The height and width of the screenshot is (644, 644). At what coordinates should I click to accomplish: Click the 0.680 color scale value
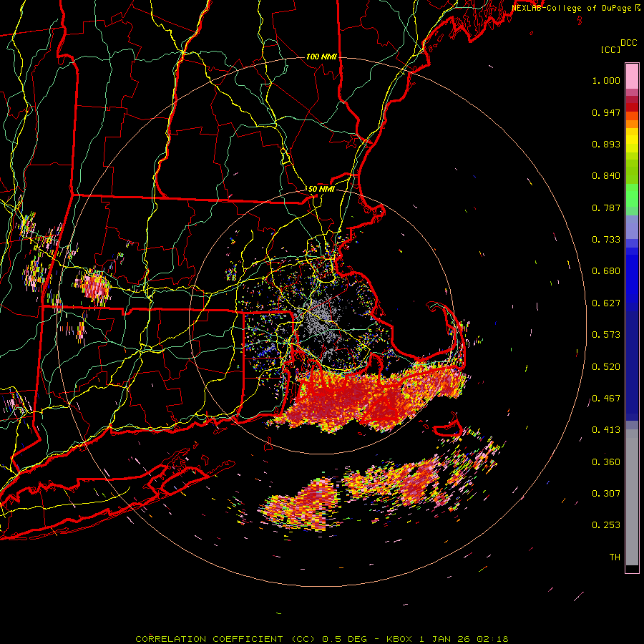606,271
